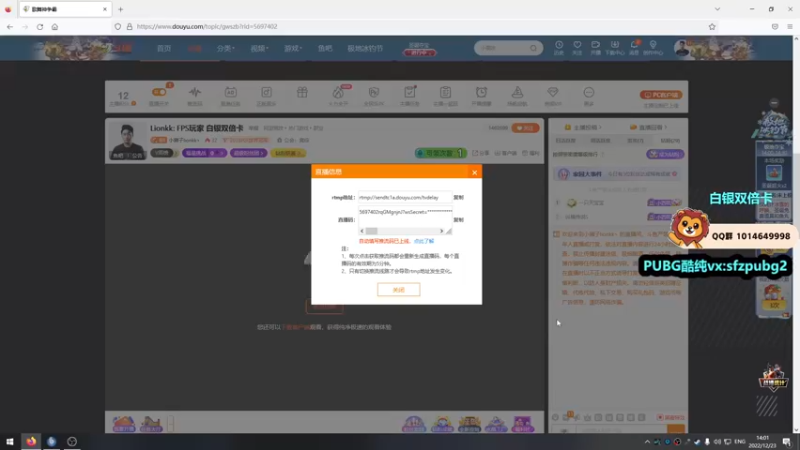Expand the 游戏 dropdown menu
This screenshot has height=450, width=800.
click(293, 48)
